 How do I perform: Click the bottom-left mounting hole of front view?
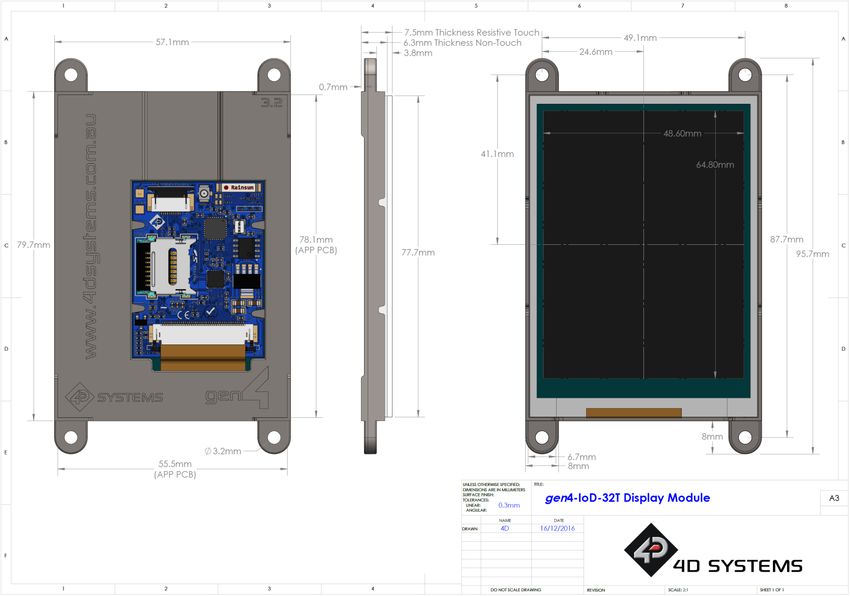[x=542, y=437]
